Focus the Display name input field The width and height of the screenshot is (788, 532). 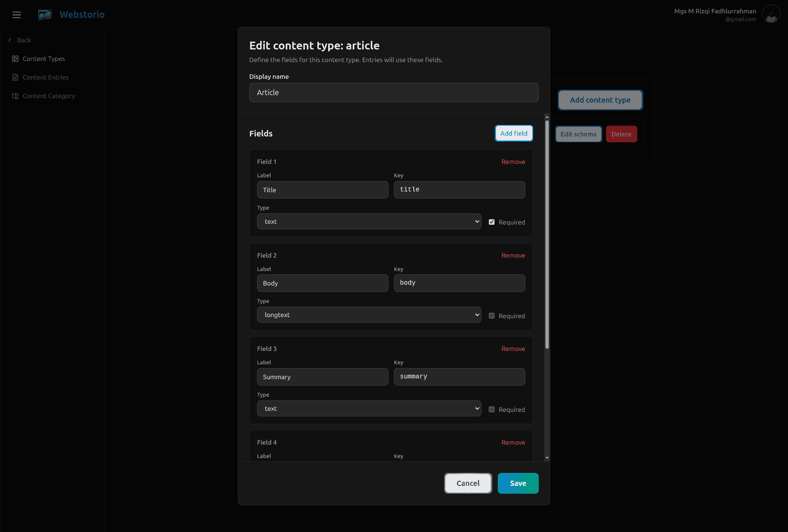pos(394,93)
